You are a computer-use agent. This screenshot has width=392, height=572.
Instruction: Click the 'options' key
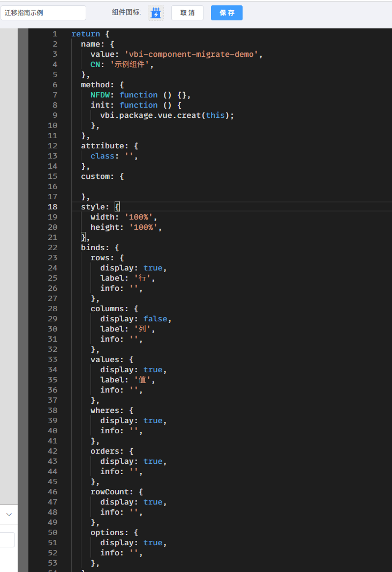[107, 532]
